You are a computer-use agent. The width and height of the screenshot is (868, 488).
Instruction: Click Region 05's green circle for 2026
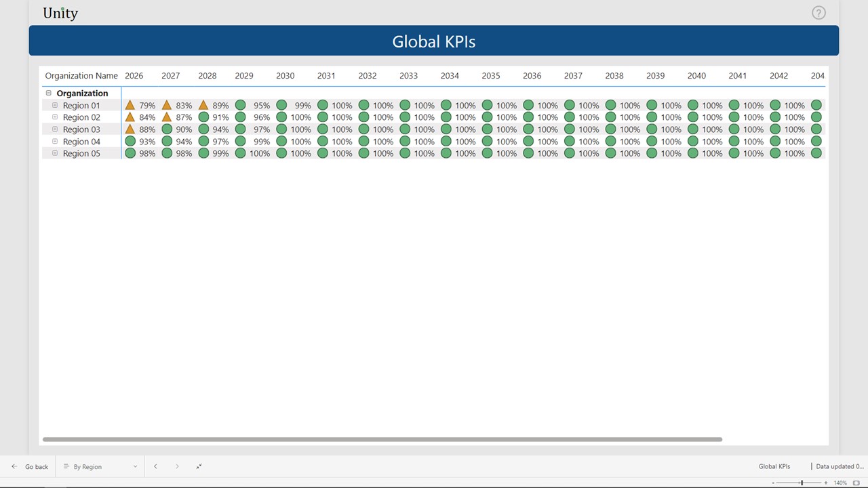[130, 153]
